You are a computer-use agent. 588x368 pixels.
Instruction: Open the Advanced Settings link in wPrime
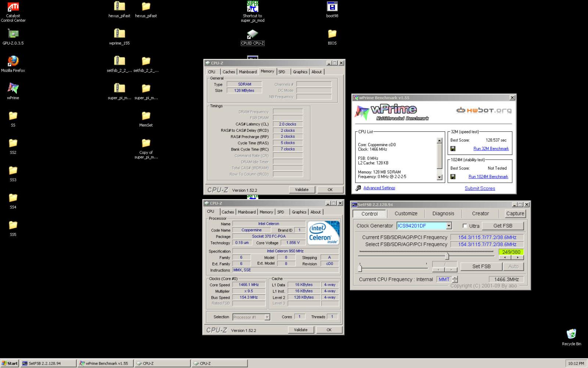point(379,188)
